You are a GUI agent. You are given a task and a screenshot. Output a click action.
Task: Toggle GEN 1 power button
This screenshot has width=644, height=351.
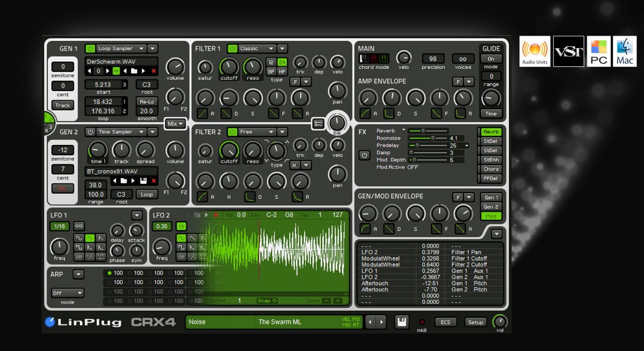pyautogui.click(x=90, y=49)
